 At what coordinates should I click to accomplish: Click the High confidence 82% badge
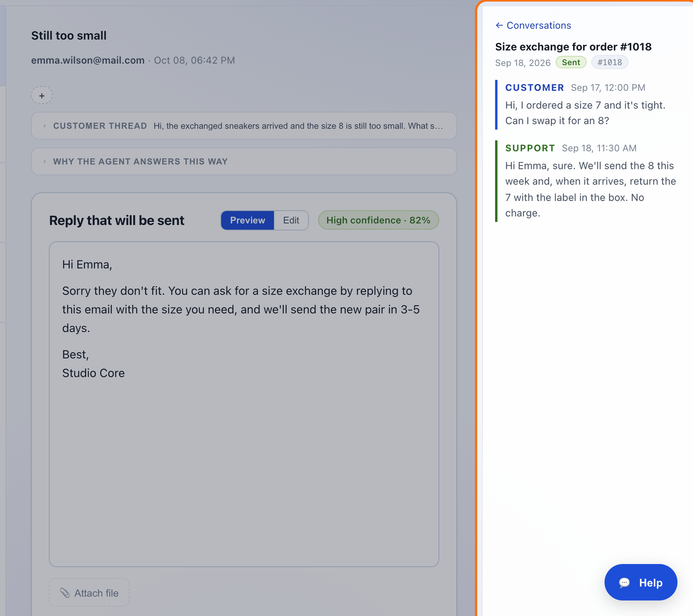pyautogui.click(x=379, y=220)
